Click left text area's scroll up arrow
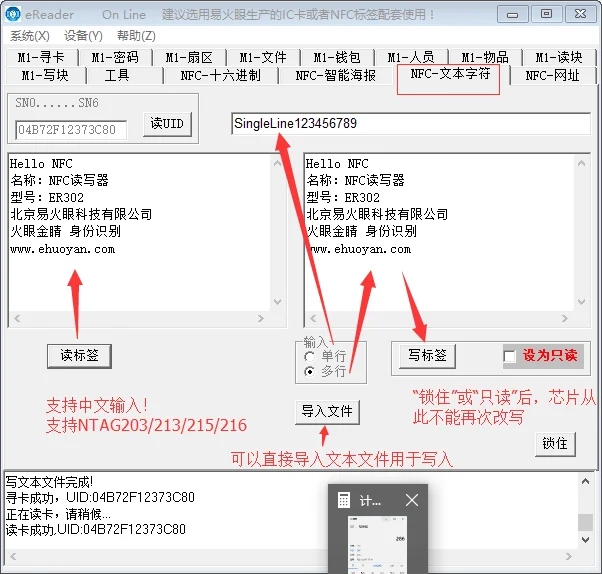 tap(278, 163)
